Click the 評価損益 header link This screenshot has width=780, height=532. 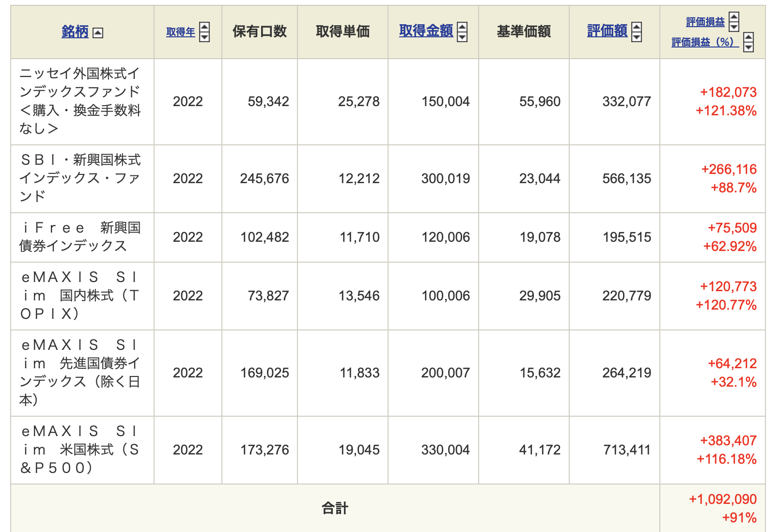[705, 22]
